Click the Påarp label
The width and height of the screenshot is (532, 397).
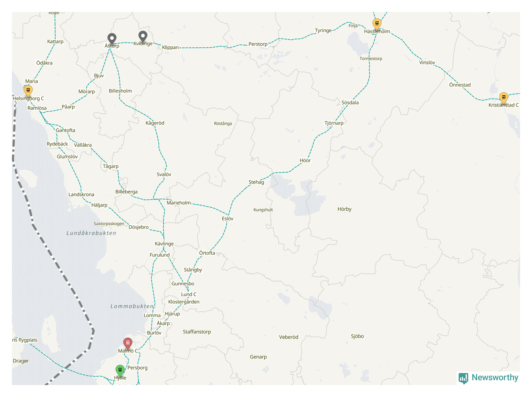[x=68, y=107]
